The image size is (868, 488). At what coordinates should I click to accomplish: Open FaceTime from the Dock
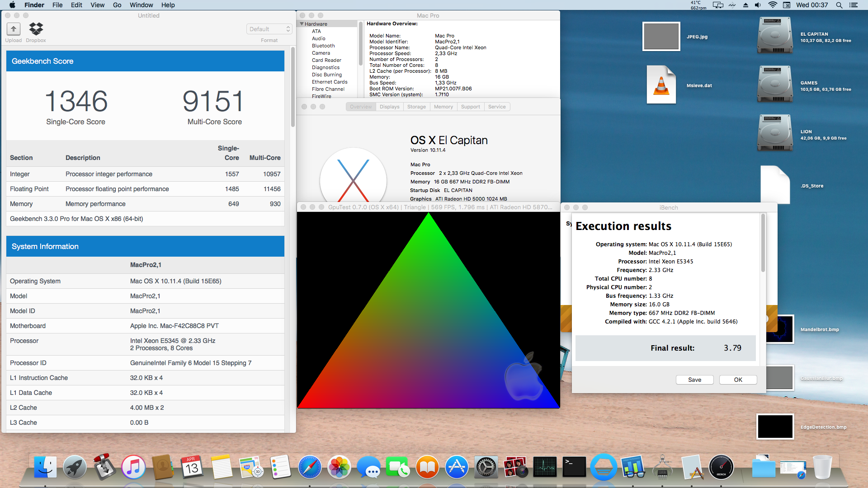tap(398, 467)
